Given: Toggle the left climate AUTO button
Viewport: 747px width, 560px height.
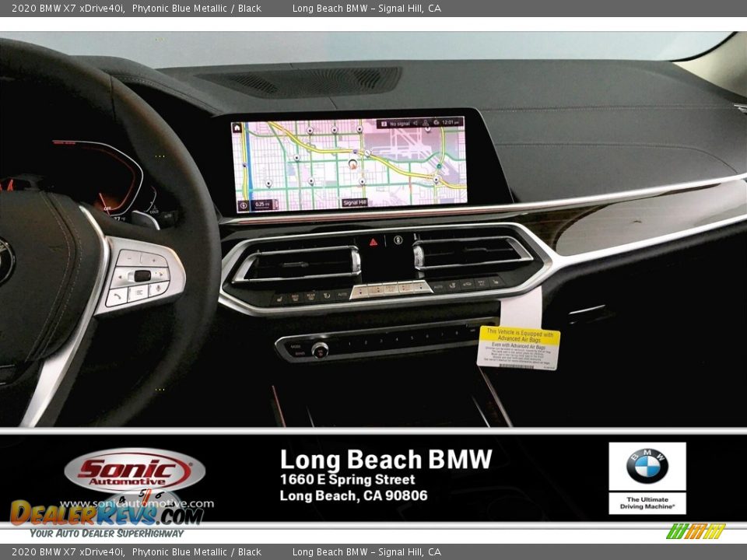Looking at the screenshot, I should (342, 294).
